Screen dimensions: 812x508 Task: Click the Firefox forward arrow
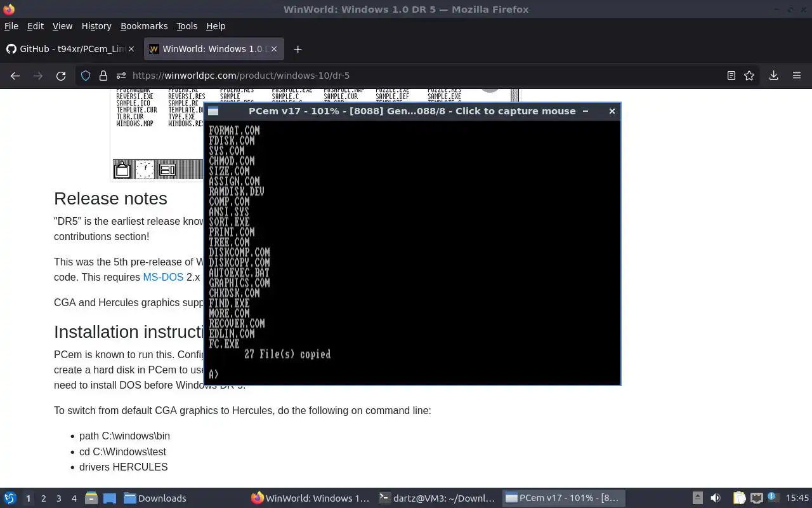pos(38,76)
